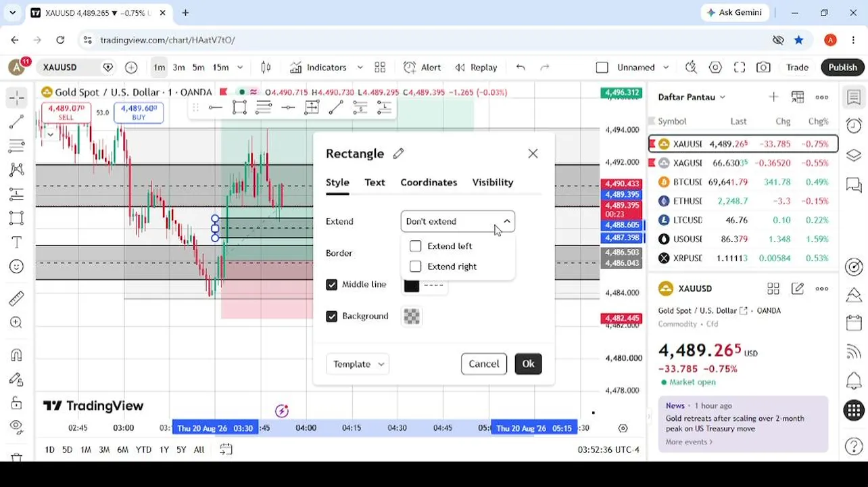
Task: Click the undo arrow
Action: [x=521, y=67]
